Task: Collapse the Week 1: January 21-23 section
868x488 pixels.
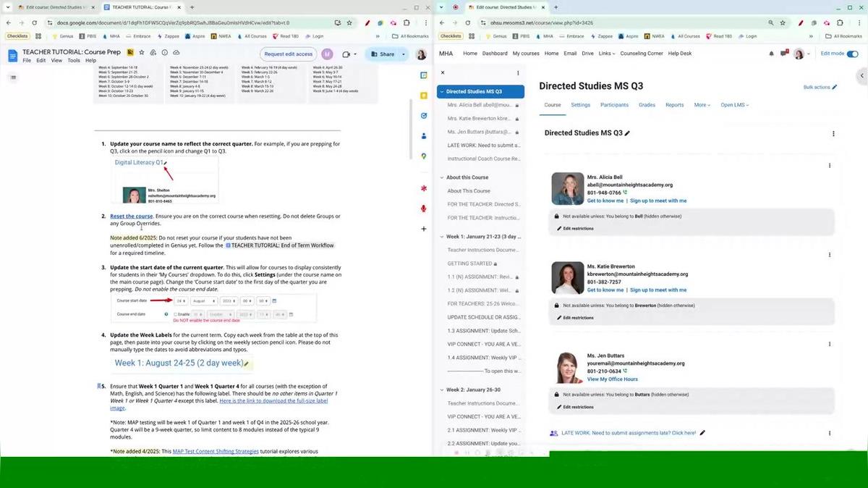Action: pos(442,237)
